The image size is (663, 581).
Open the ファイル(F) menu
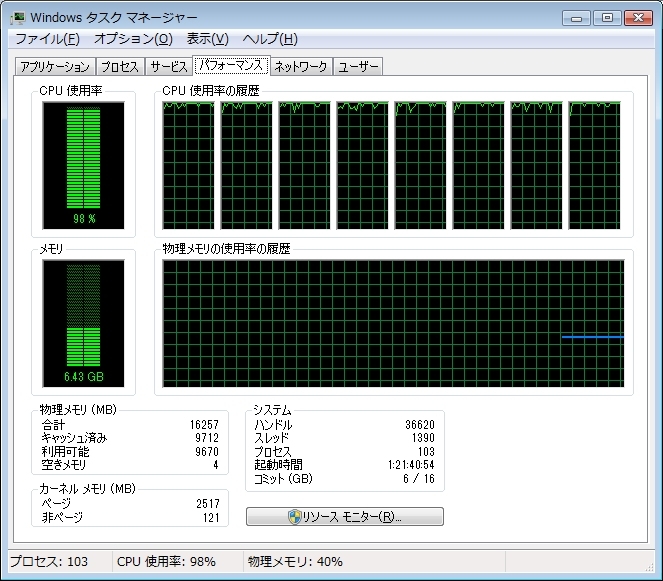coord(47,39)
